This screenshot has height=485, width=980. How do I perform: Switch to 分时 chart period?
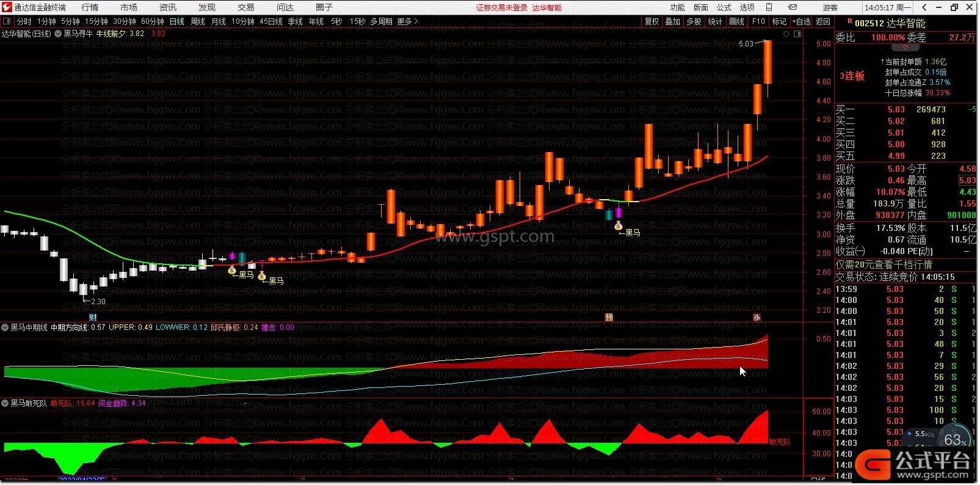pyautogui.click(x=24, y=21)
